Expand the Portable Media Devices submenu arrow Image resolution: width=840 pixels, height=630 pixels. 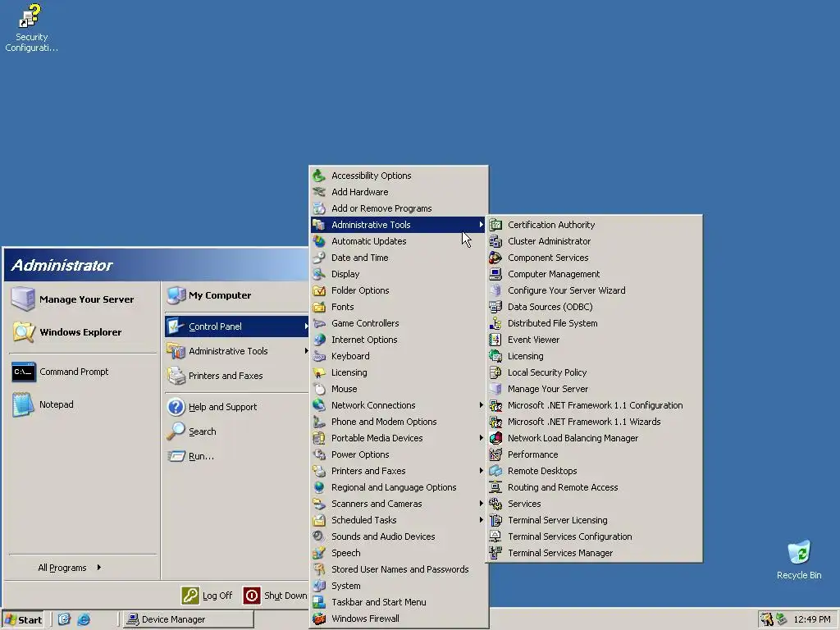481,438
